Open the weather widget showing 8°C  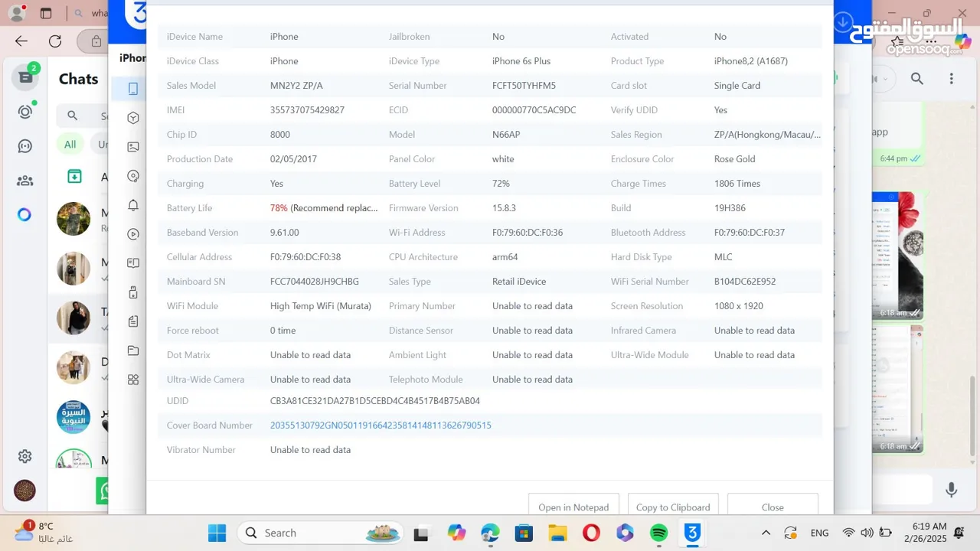[44, 531]
